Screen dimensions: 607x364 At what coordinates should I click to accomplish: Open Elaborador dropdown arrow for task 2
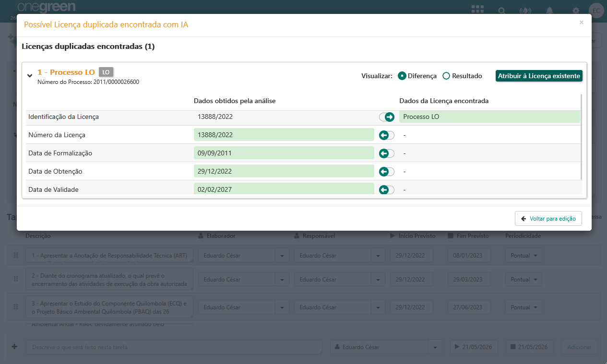pyautogui.click(x=282, y=280)
